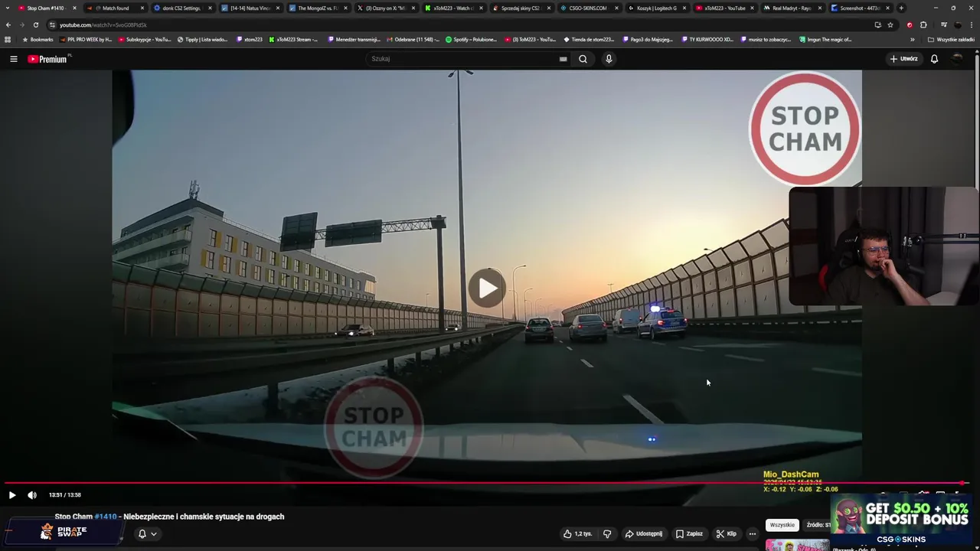Create a clip with Klip button
This screenshot has height=551, width=980.
point(727,533)
